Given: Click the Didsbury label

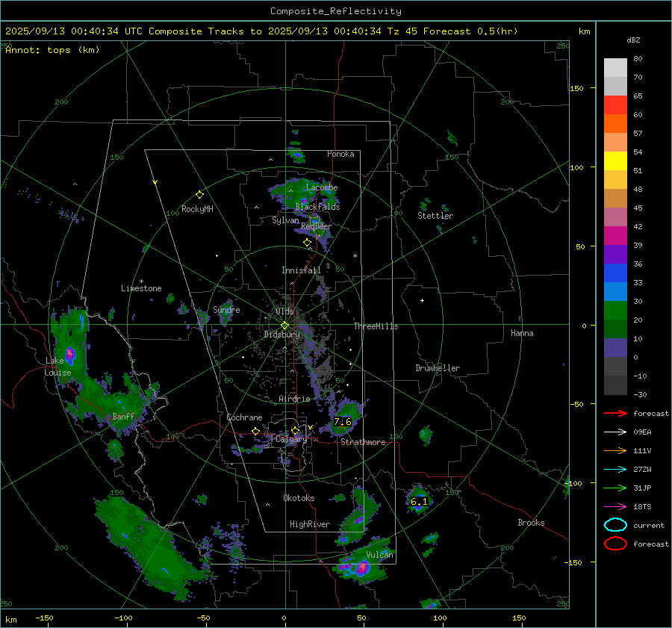Looking at the screenshot, I should click(281, 335).
